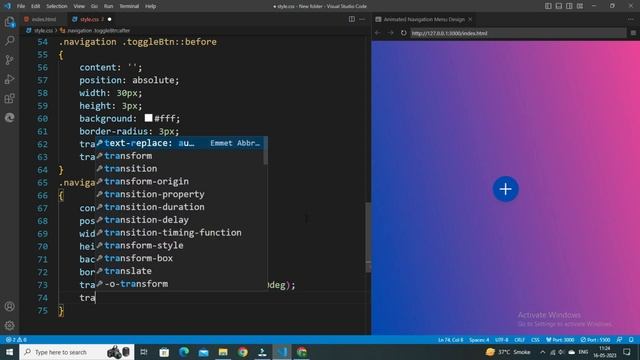
Task: Choose the transform-style suggestion
Action: coord(180,245)
